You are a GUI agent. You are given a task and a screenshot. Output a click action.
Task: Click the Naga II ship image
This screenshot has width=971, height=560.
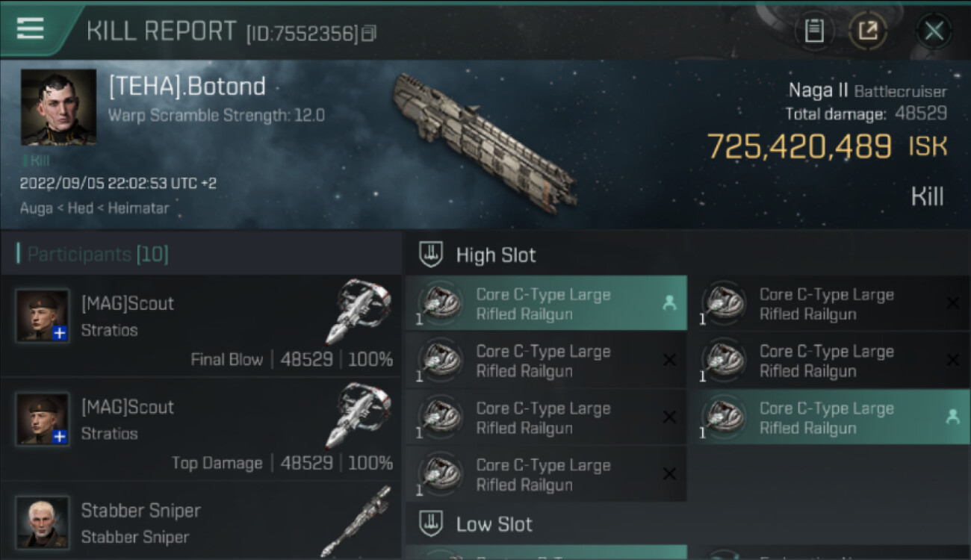[x=484, y=142]
